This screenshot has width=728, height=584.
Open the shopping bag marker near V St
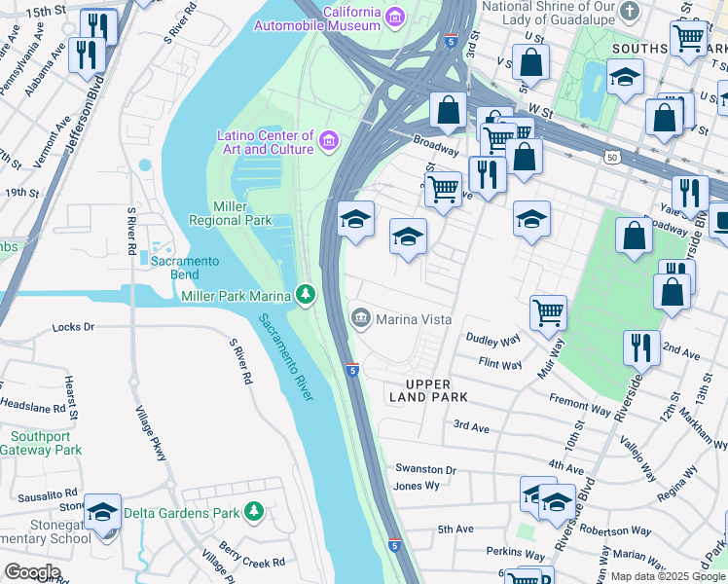click(x=530, y=64)
